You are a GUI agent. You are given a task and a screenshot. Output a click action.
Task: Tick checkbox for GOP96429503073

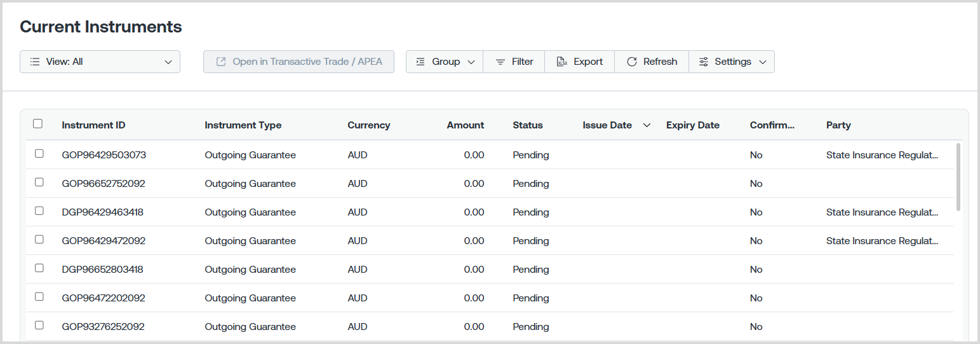pyautogui.click(x=39, y=153)
